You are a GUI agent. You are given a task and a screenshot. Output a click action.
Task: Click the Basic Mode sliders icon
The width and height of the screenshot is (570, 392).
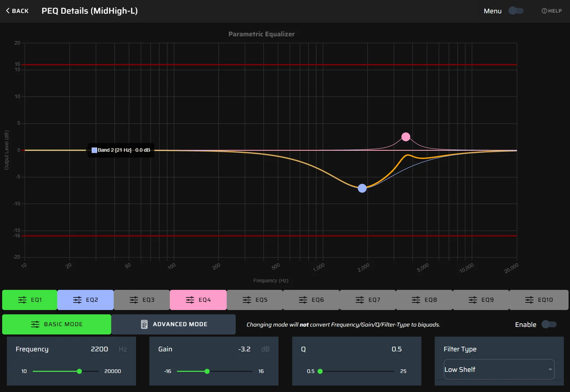pyautogui.click(x=35, y=324)
